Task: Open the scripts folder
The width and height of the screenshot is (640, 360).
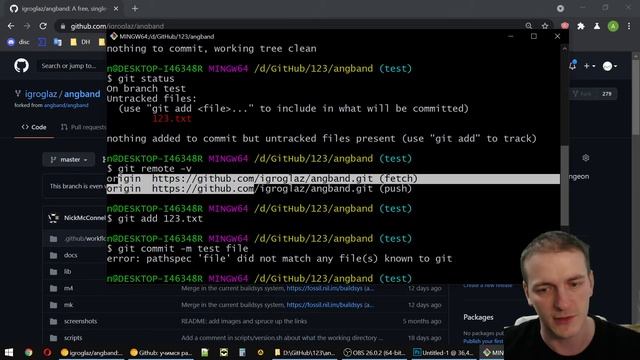Action: click(x=73, y=338)
